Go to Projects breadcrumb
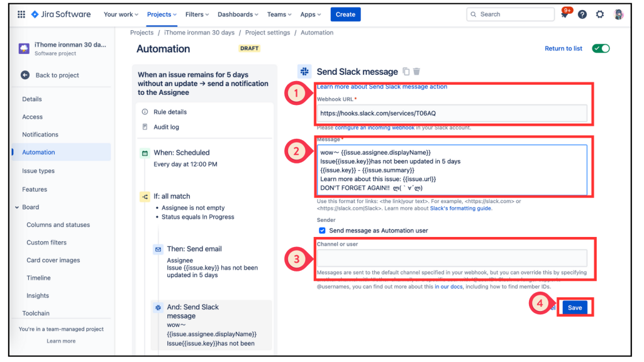644x362 pixels. tap(142, 33)
